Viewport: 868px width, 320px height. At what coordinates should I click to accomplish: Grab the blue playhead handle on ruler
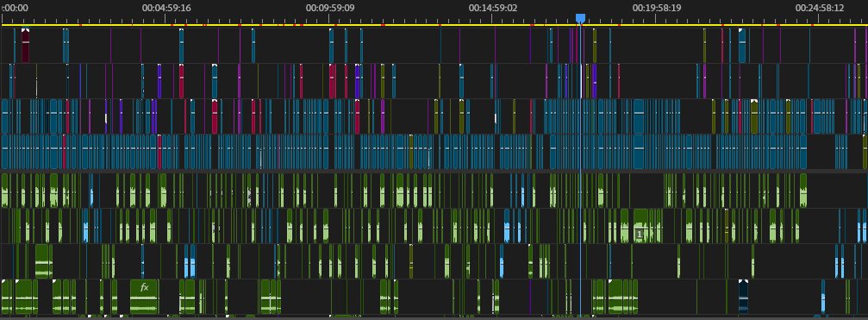pos(580,18)
